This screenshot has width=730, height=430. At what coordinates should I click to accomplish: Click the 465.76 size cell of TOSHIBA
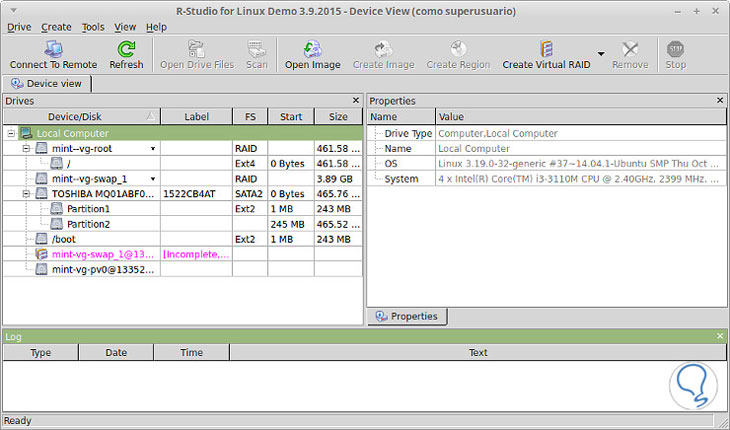click(x=338, y=194)
